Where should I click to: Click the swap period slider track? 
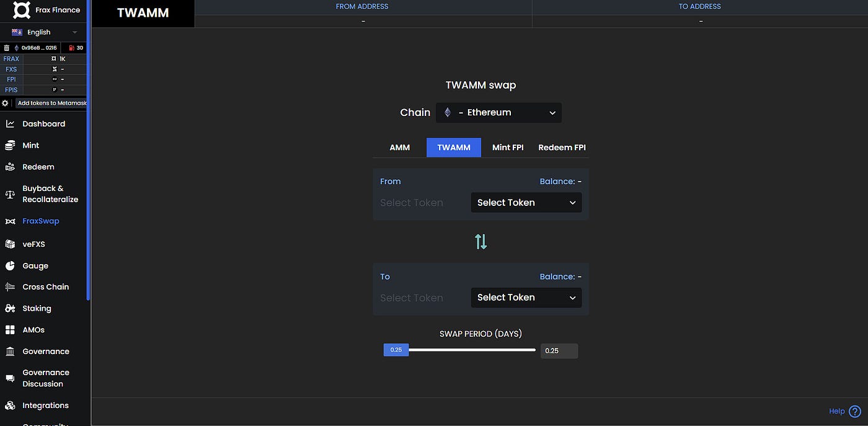pos(472,350)
